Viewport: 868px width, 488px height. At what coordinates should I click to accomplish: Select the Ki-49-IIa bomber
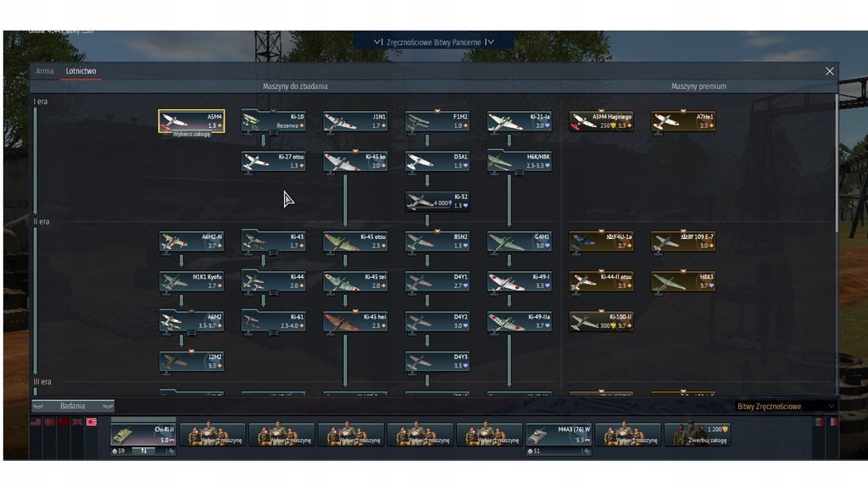[x=520, y=321]
